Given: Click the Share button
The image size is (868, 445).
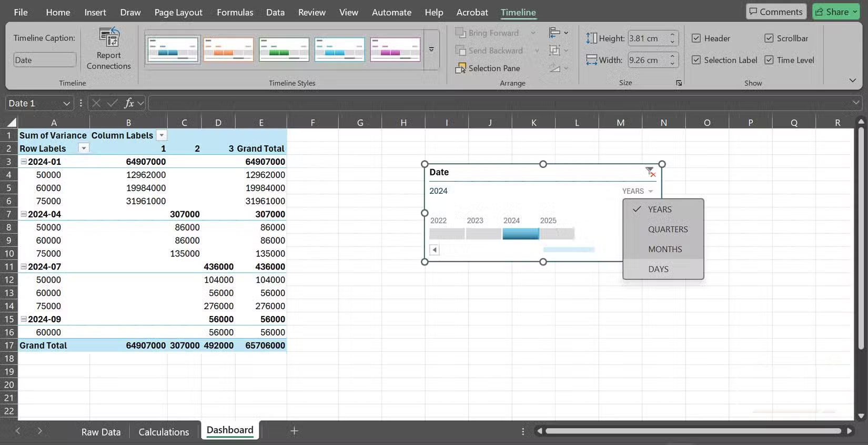Looking at the screenshot, I should point(835,12).
